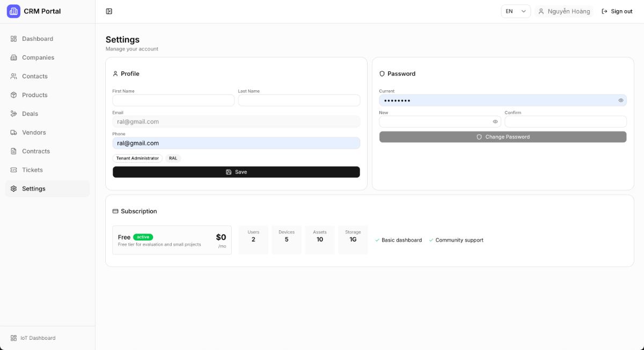Click the Tenant Administrator badge

[x=137, y=158]
